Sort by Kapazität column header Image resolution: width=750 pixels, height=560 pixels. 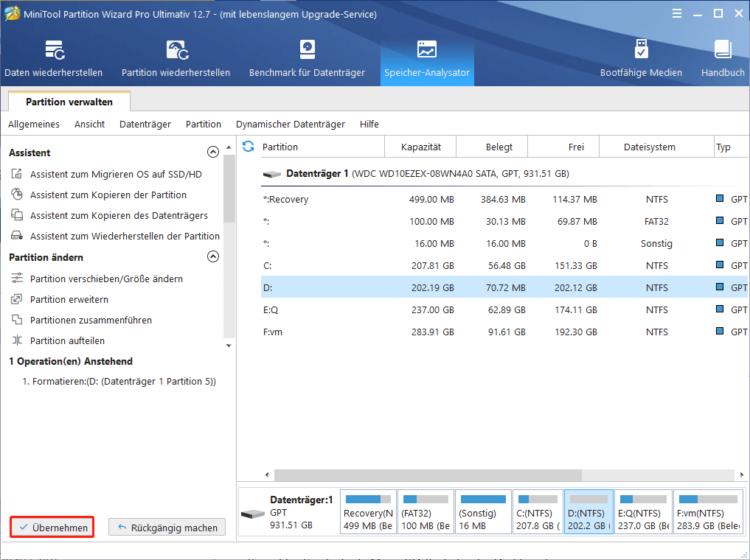pos(420,147)
